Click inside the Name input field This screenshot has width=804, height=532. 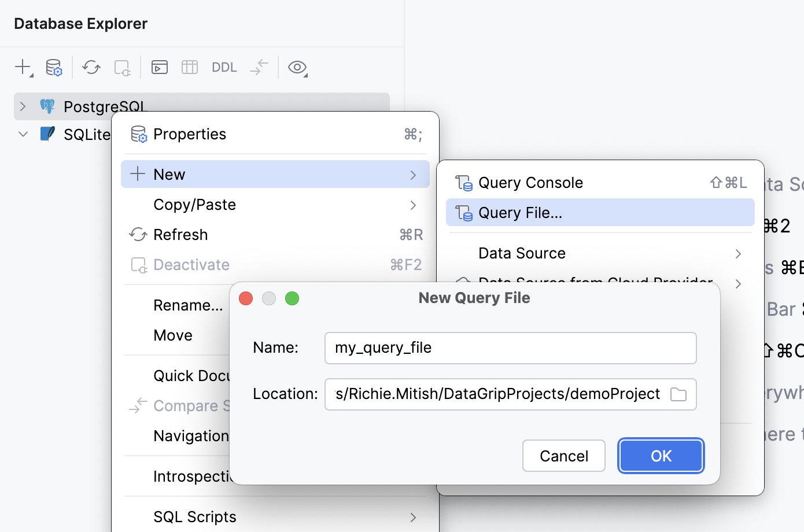[510, 348]
